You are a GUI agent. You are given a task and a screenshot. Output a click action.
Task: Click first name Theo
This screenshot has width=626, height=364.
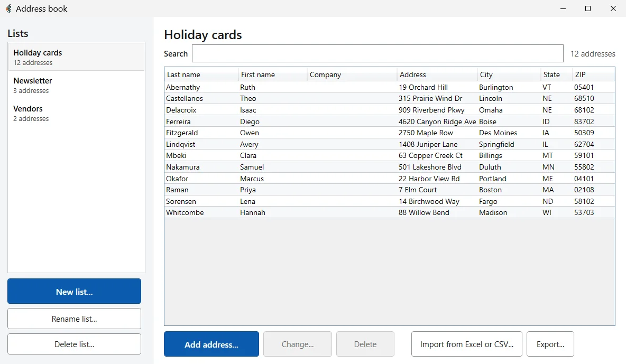click(x=248, y=98)
